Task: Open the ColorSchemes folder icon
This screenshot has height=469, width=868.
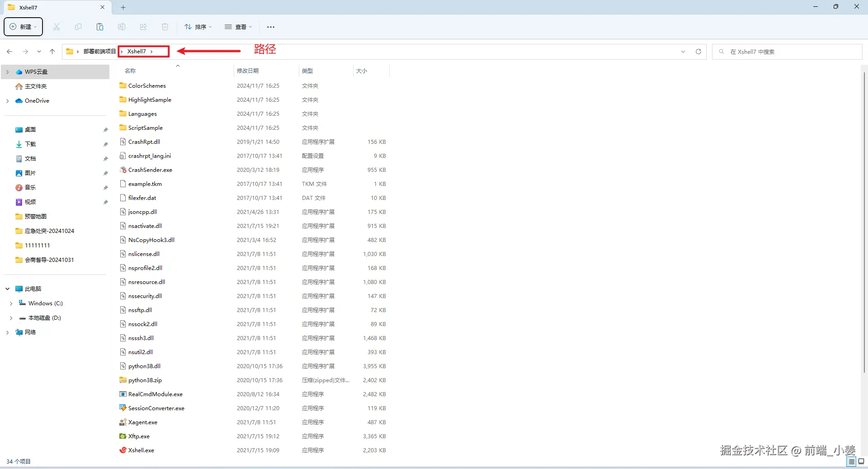Action: [123, 85]
